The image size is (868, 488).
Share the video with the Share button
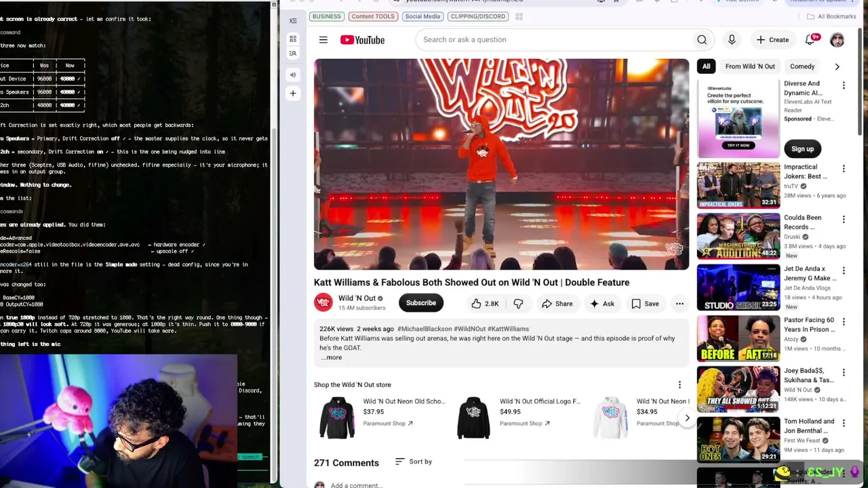point(557,304)
